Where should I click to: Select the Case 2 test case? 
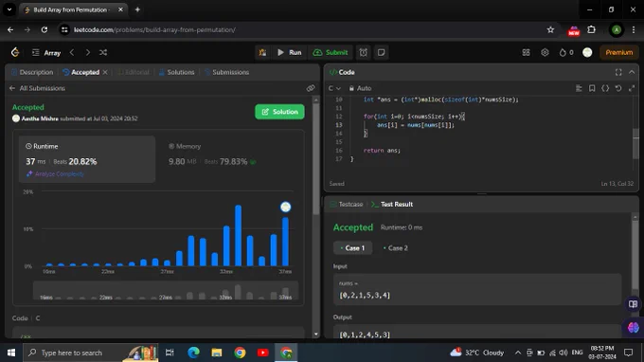(395, 248)
